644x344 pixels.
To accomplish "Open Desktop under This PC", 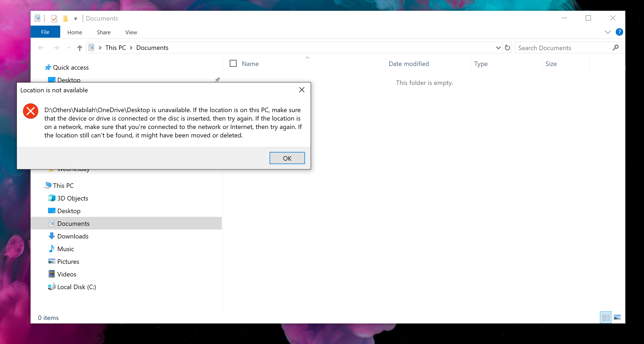I will (69, 211).
